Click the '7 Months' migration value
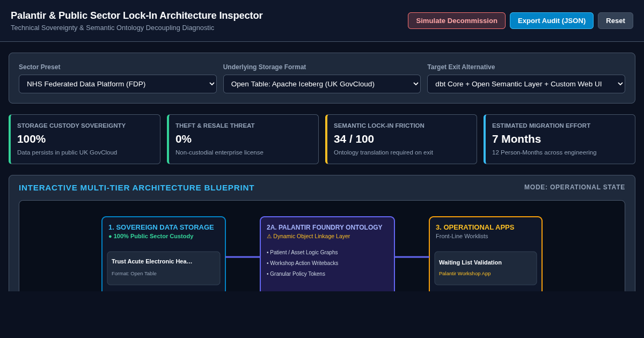 [516, 139]
